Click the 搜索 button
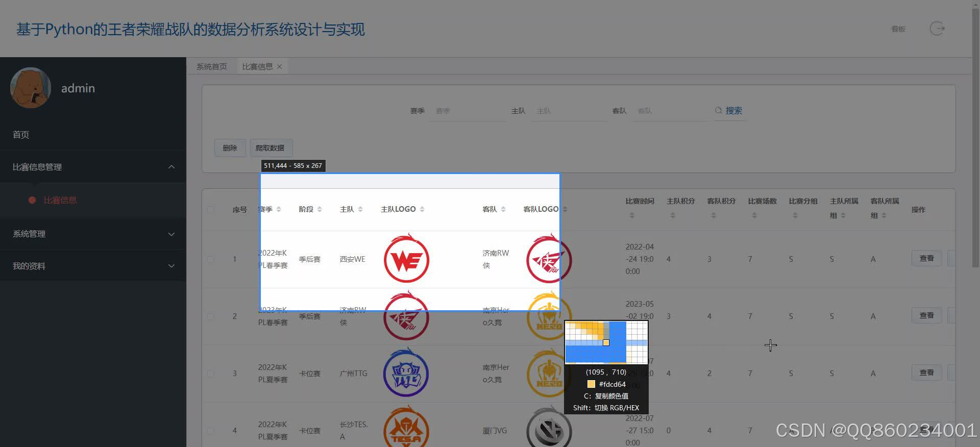Screen dimensions: 980x447 tap(729, 110)
